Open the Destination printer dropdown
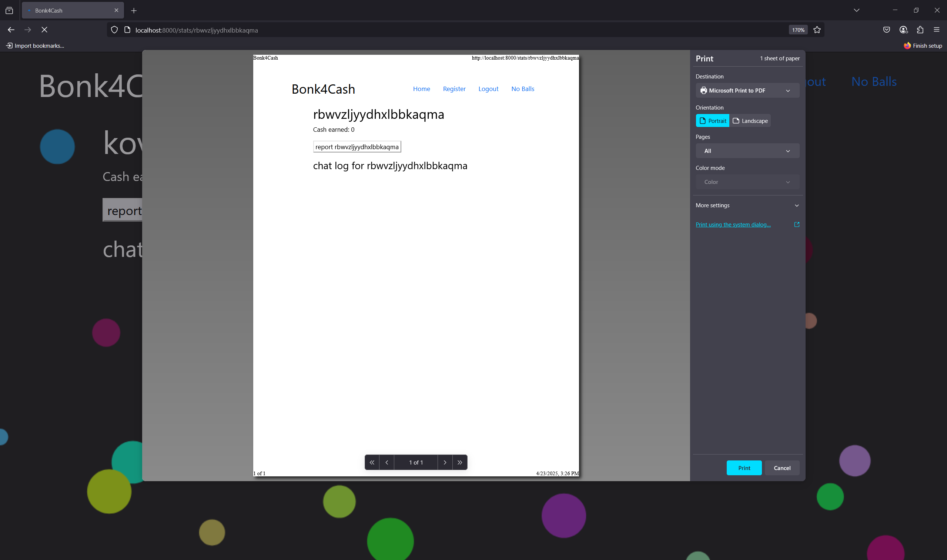 [747, 91]
